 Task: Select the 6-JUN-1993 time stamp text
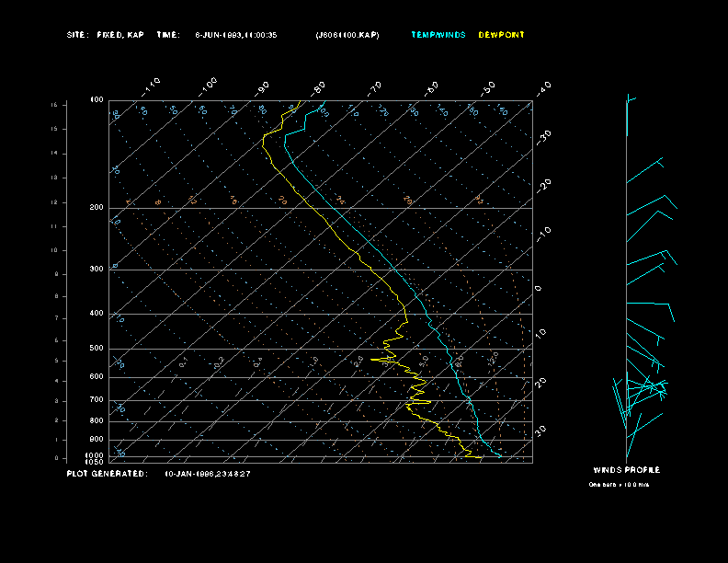236,35
